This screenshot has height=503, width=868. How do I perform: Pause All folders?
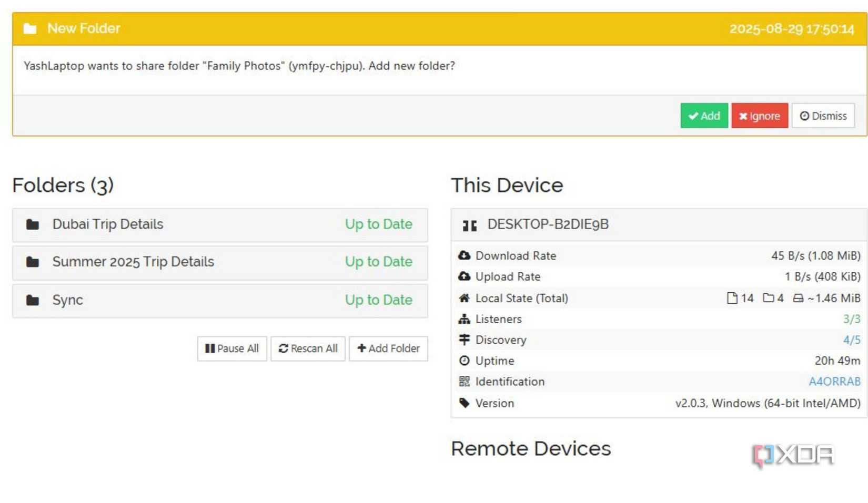pyautogui.click(x=232, y=348)
